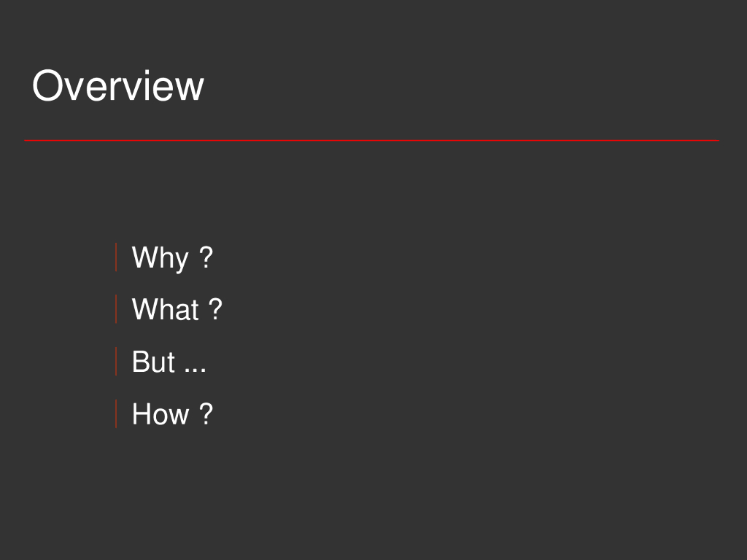Viewport: 747px width, 560px height.
Task: Click the bullet marker beside "Why ?"
Action: pos(116,257)
